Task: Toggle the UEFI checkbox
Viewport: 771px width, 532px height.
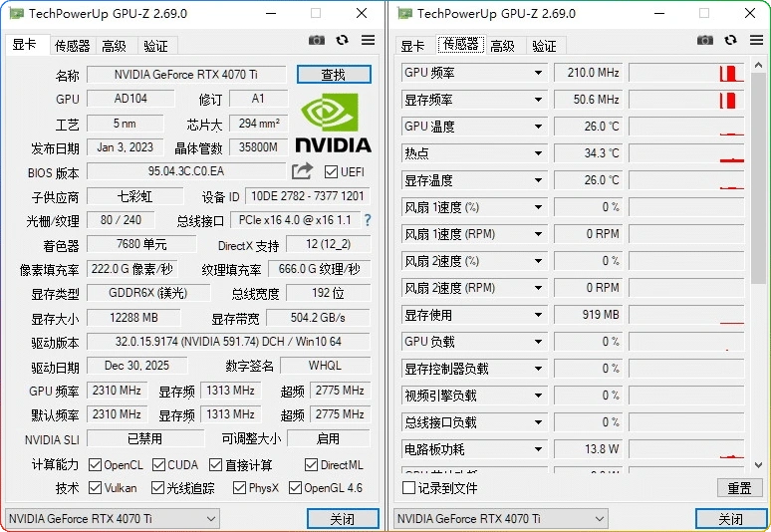Action: (x=331, y=172)
